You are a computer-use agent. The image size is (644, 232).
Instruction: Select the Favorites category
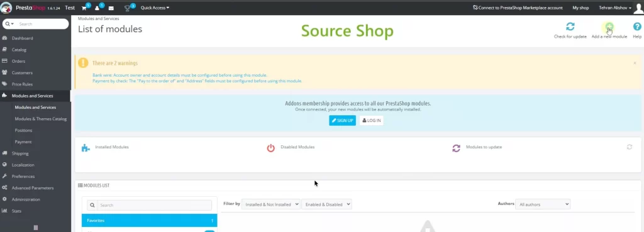pyautogui.click(x=150, y=221)
